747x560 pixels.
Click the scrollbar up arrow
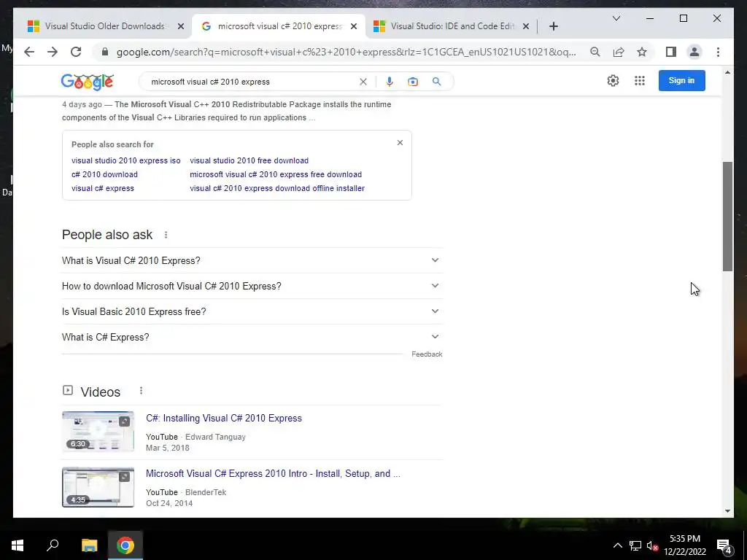click(x=727, y=72)
